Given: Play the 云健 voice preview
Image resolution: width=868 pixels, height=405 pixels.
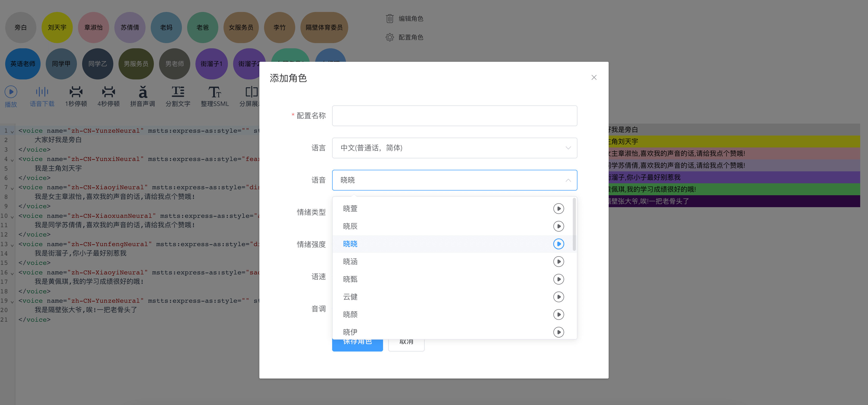Looking at the screenshot, I should coord(559,296).
